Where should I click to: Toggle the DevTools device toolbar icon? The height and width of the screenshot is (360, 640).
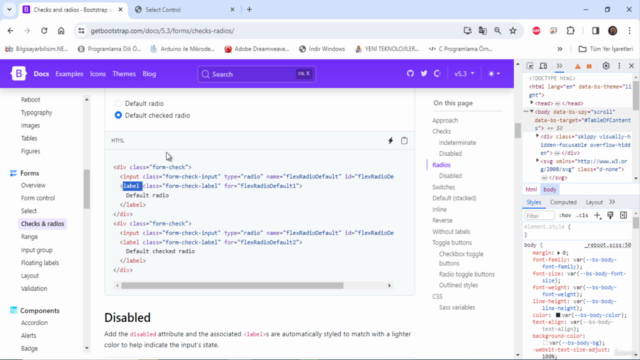click(543, 66)
